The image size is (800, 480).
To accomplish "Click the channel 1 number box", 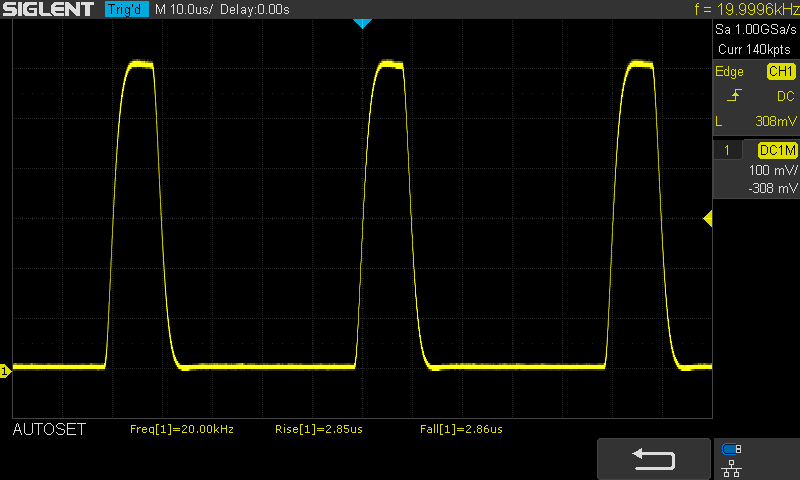I will (727, 150).
